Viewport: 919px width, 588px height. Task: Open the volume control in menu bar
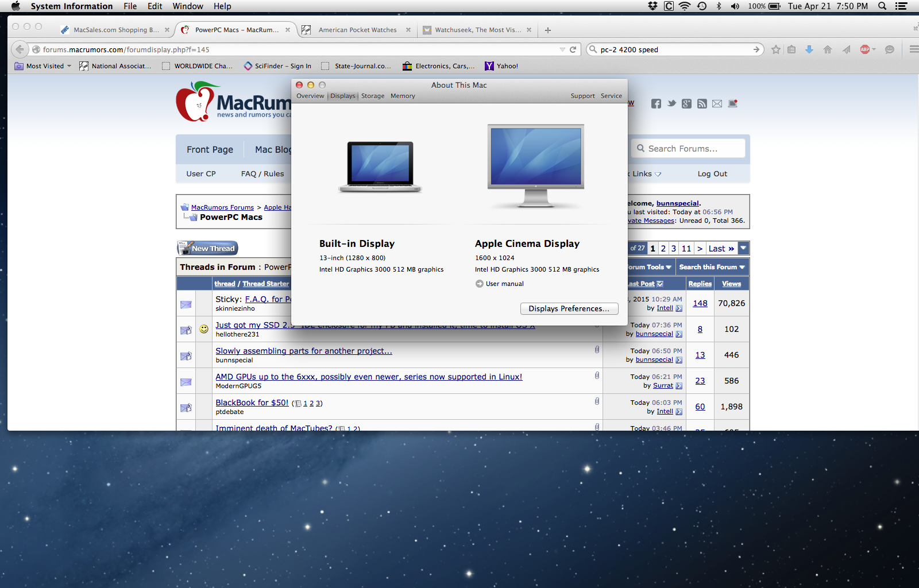tap(735, 6)
